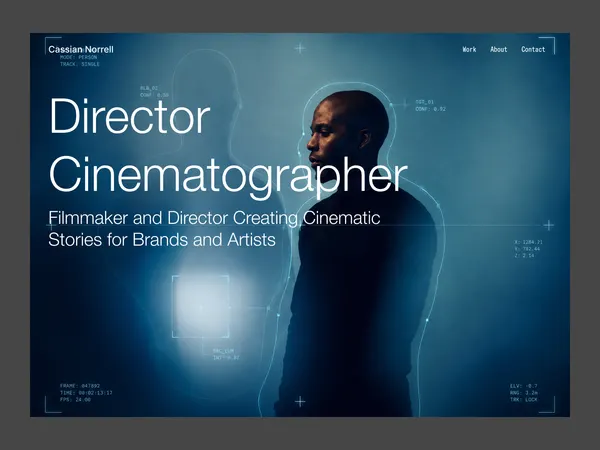Click the man's portrait in the hero image
Viewport: 600px width, 450px height.
358,253
